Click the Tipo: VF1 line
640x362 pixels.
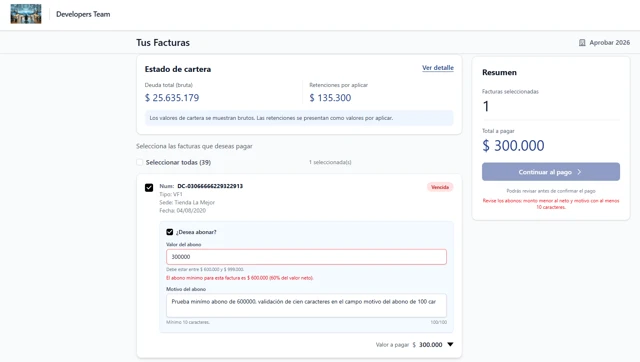click(x=171, y=194)
